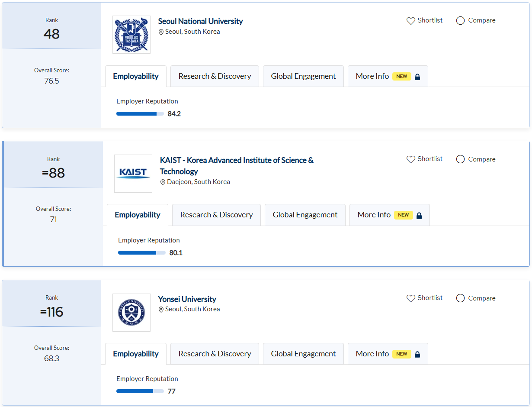Click the location pin icon beside Seoul National University's address
The height and width of the screenshot is (407, 532).
(161, 32)
